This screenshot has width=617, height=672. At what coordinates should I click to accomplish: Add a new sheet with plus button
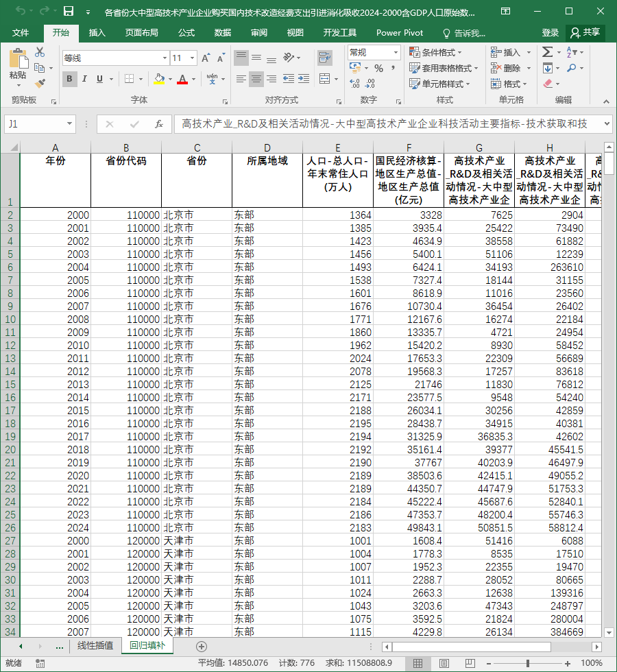point(202,646)
